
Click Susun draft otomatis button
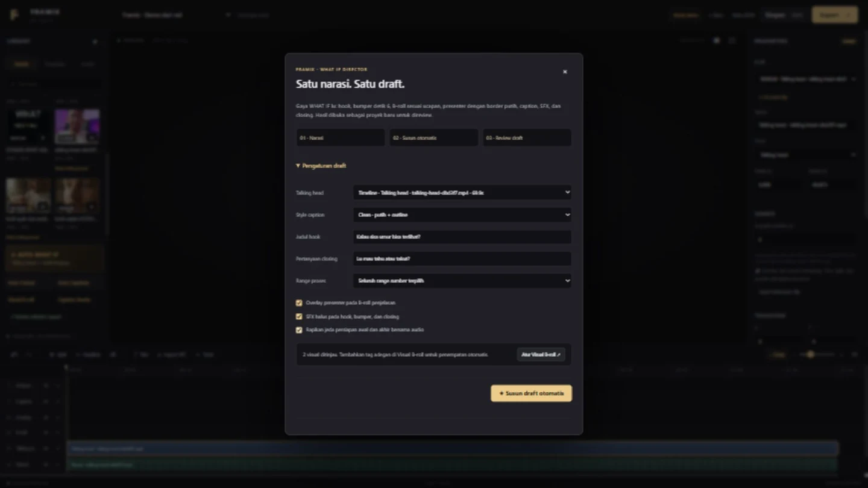[531, 393]
